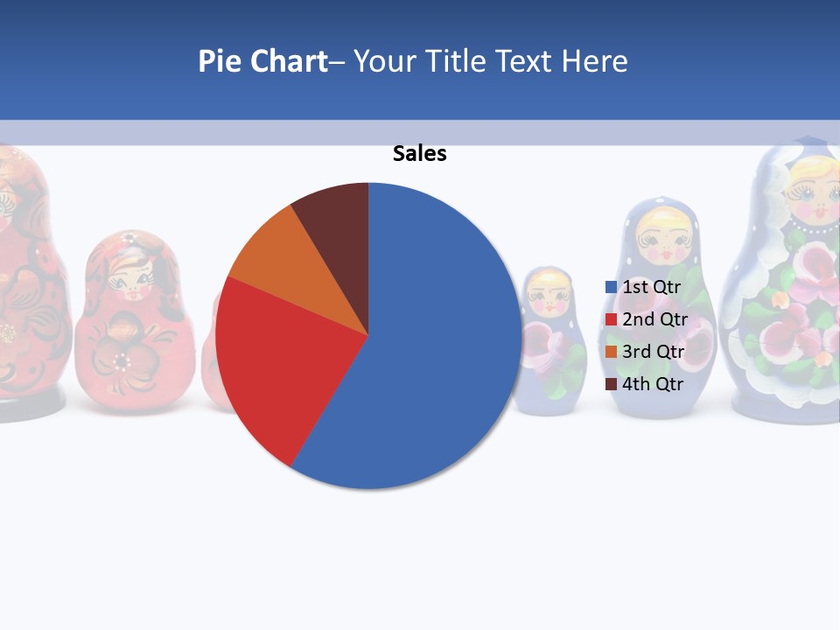840x630 pixels.
Task: Click the red 2nd Qtr legend swatch
Action: pos(611,319)
